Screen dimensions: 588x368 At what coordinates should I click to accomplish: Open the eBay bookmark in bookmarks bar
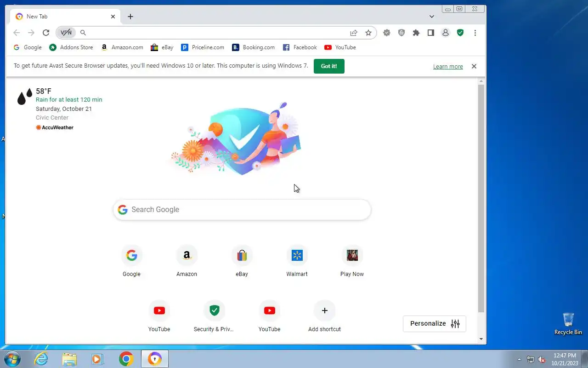(x=162, y=47)
